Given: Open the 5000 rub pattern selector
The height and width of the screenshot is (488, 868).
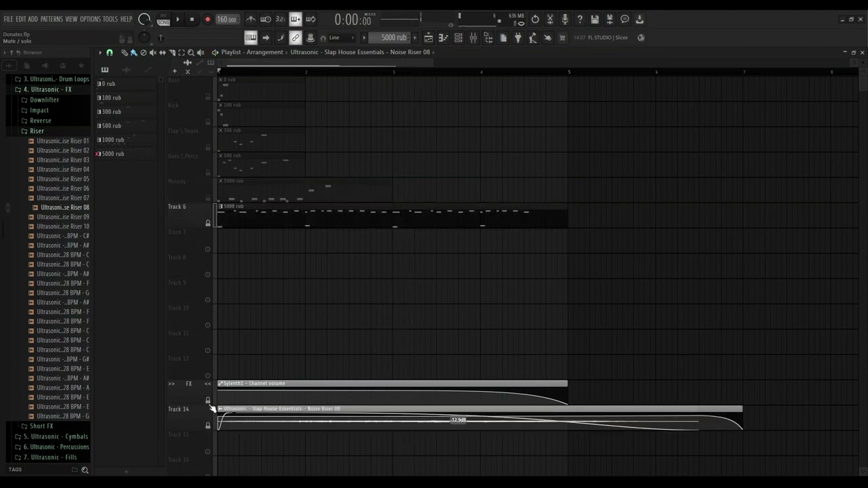Looking at the screenshot, I should tap(393, 38).
